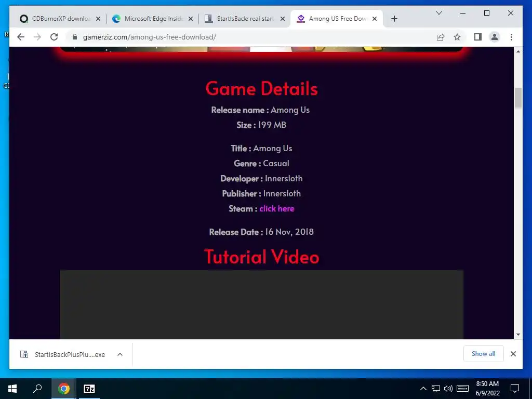Viewport: 532px width, 399px height.
Task: Click the 'Developer : Innersloth' text
Action: (262, 179)
